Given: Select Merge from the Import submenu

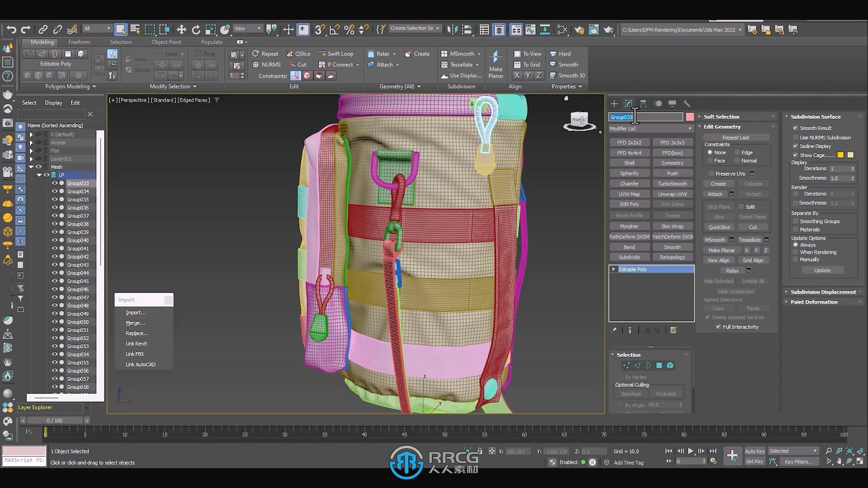Looking at the screenshot, I should [135, 322].
